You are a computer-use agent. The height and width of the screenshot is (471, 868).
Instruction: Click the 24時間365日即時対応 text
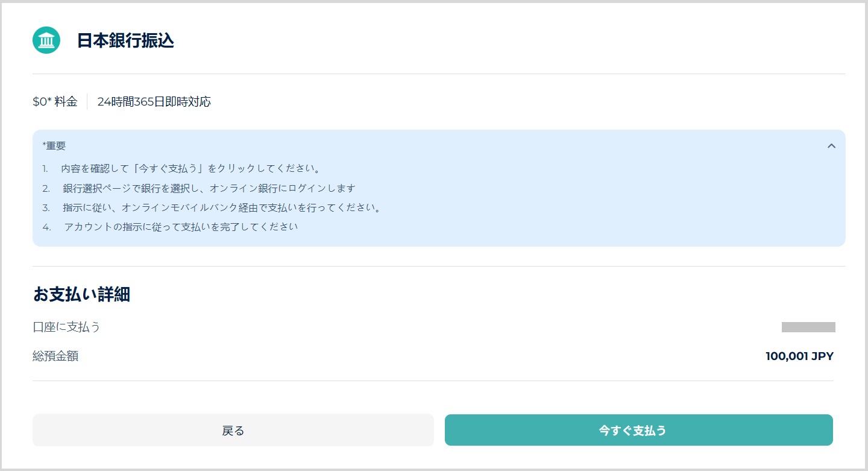click(x=154, y=102)
